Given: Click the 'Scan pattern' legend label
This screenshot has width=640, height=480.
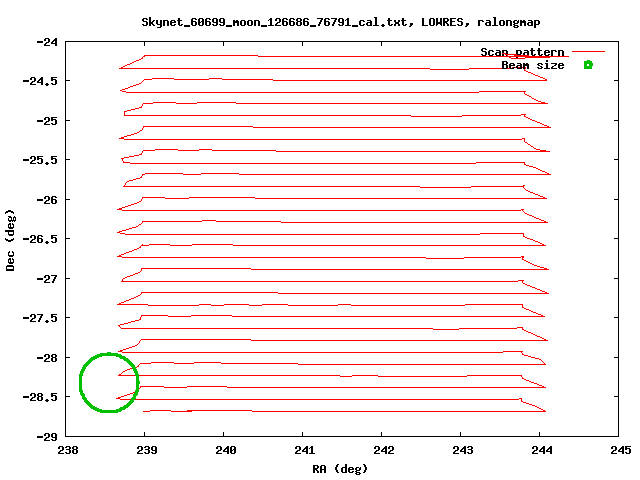Looking at the screenshot, I should point(522,52).
